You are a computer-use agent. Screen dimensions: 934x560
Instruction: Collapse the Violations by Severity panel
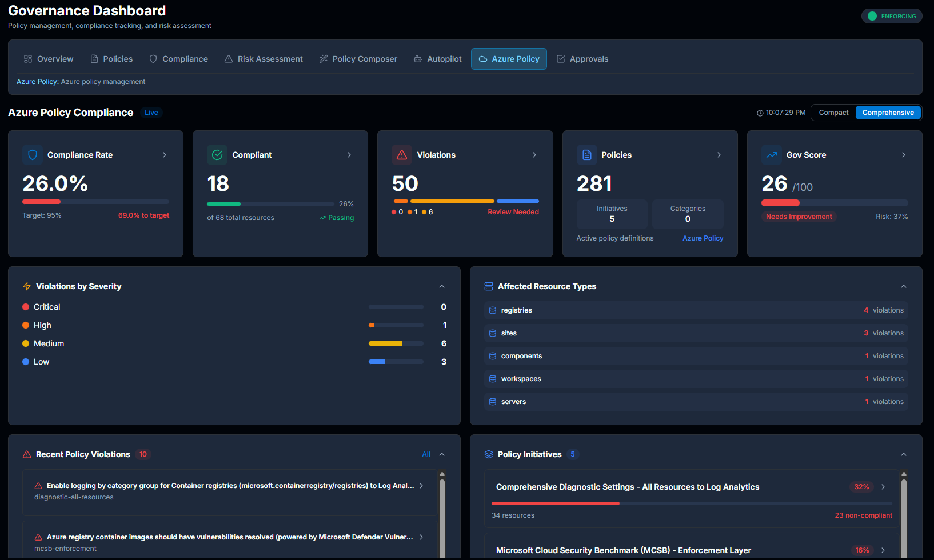point(442,286)
